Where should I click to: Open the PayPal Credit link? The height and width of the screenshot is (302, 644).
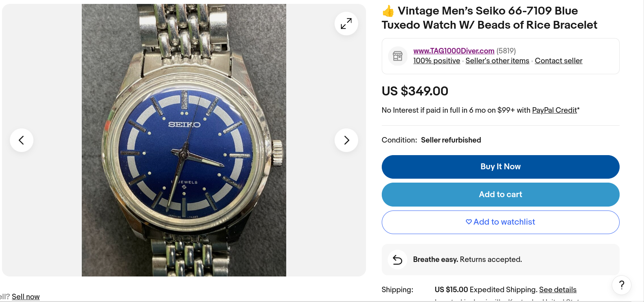click(554, 110)
